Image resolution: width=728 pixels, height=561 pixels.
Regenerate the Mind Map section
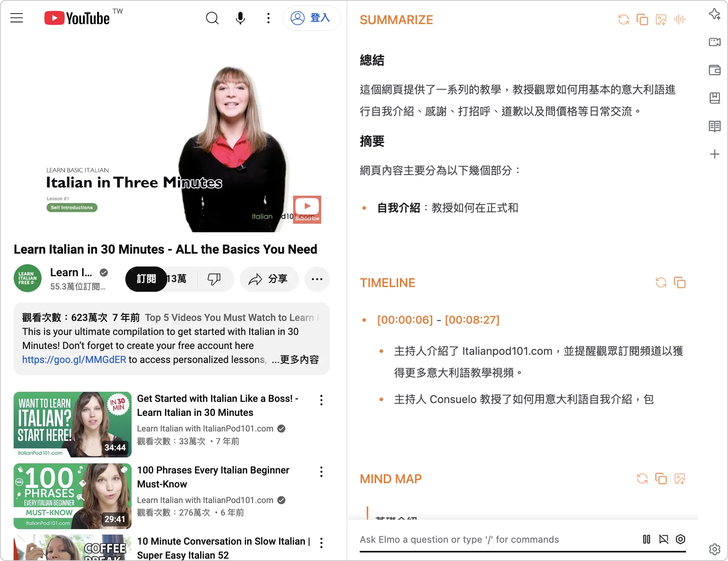point(642,479)
